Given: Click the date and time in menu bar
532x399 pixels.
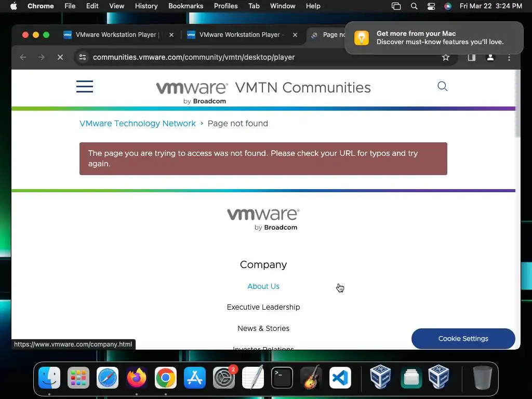Looking at the screenshot, I should coord(490,6).
